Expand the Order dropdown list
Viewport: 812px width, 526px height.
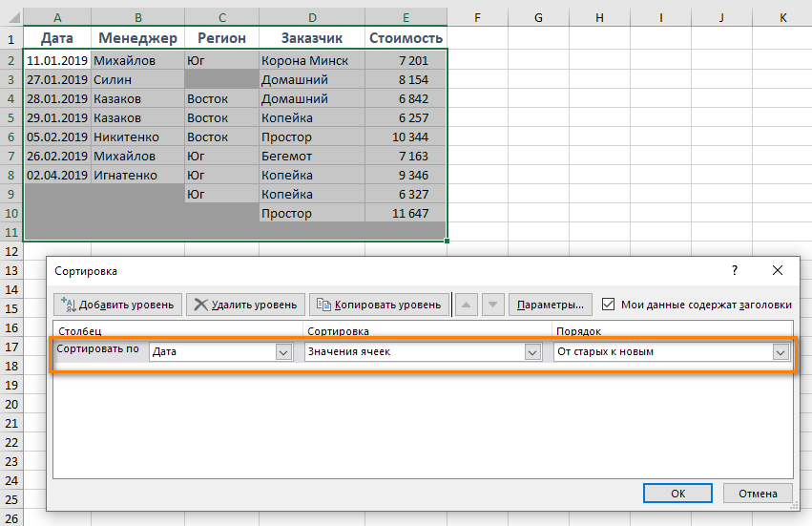781,351
